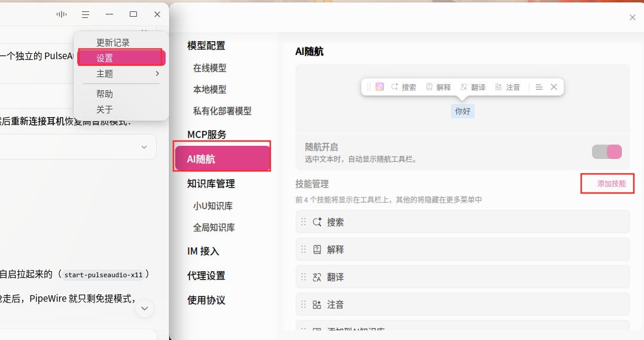Select 帮助 in the menu
The image size is (644, 340).
[105, 94]
